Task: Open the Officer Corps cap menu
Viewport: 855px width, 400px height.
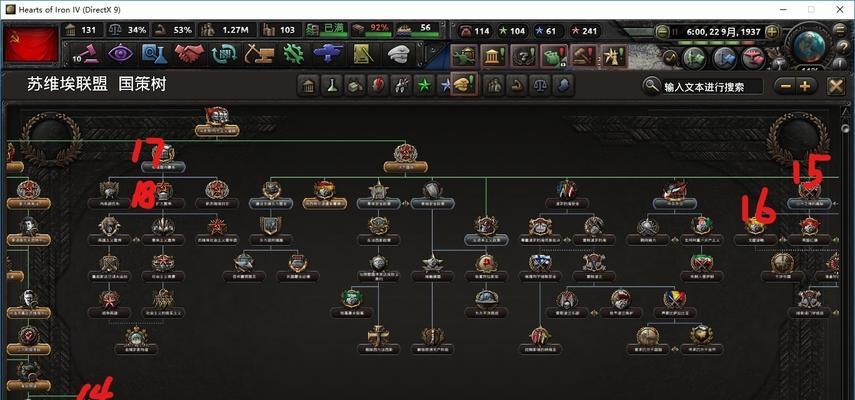Action: pos(399,53)
